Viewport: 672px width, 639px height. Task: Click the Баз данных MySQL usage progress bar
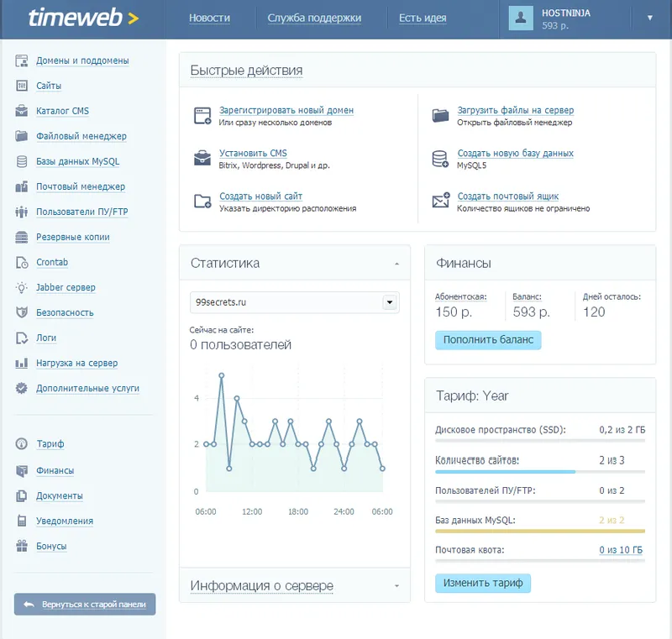tap(540, 531)
